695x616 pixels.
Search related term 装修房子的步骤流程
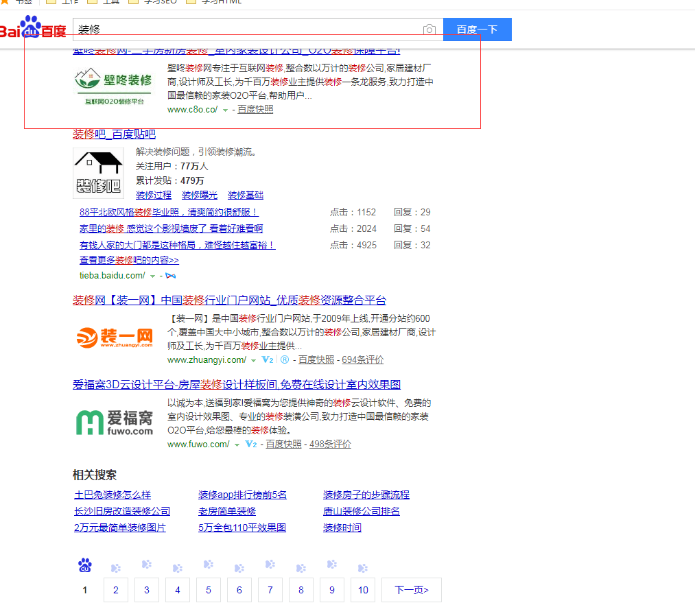coord(366,495)
